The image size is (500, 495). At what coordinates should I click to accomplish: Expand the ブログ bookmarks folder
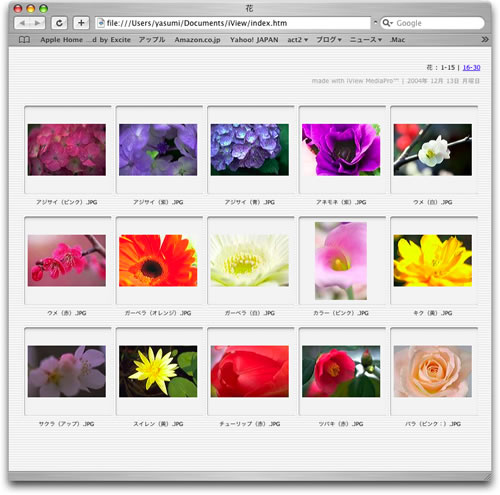click(329, 40)
